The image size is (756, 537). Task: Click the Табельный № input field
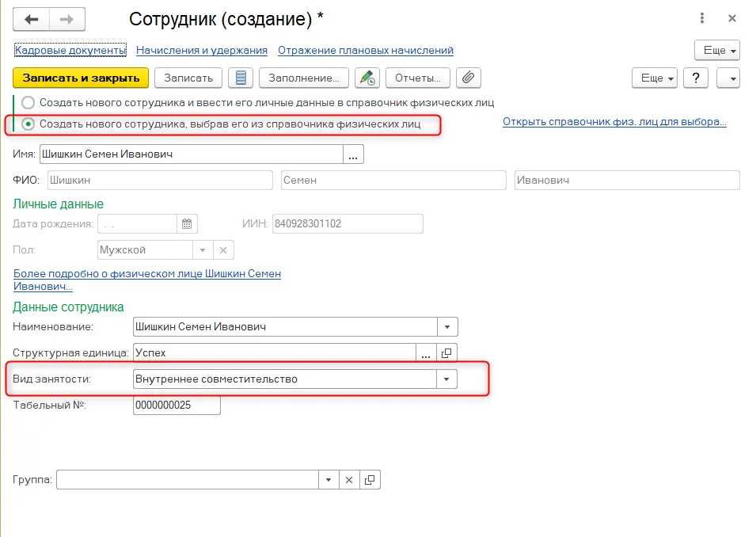(177, 406)
